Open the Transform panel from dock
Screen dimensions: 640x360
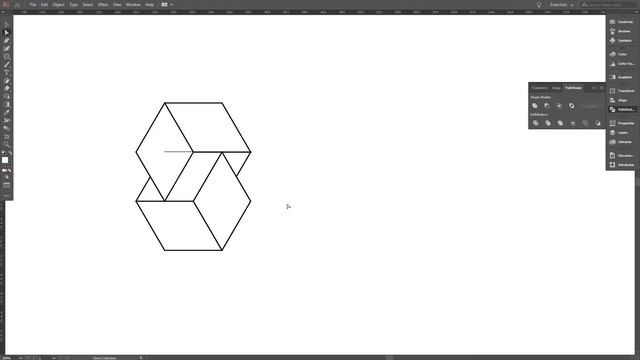click(x=621, y=91)
